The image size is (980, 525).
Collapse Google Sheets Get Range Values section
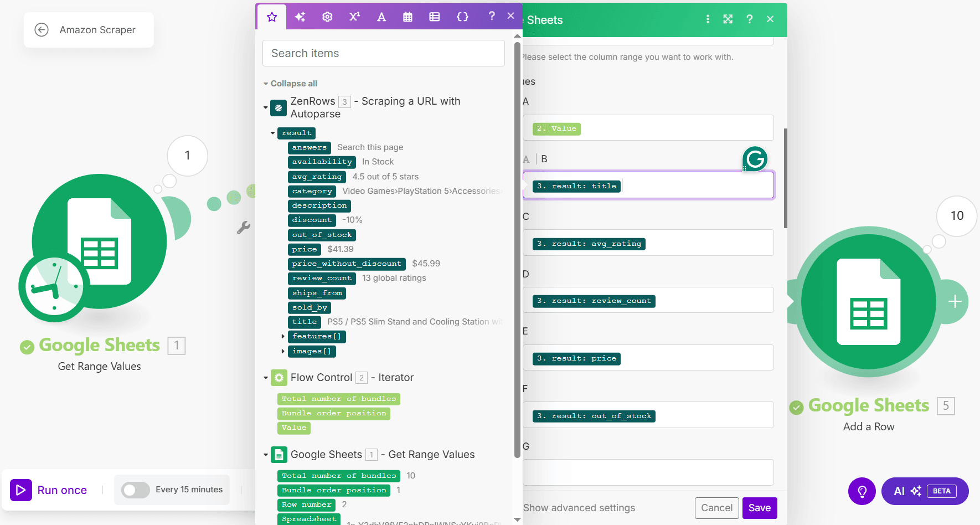[266, 455]
